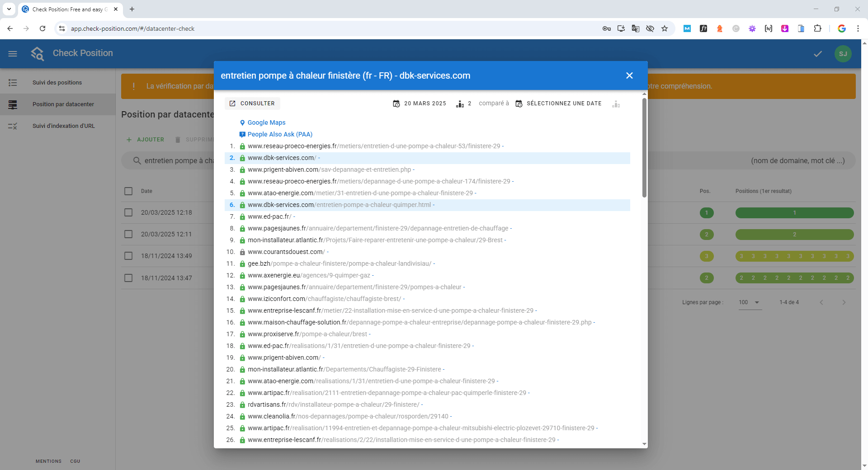Open People Also Ask (PAA) link

(x=280, y=134)
